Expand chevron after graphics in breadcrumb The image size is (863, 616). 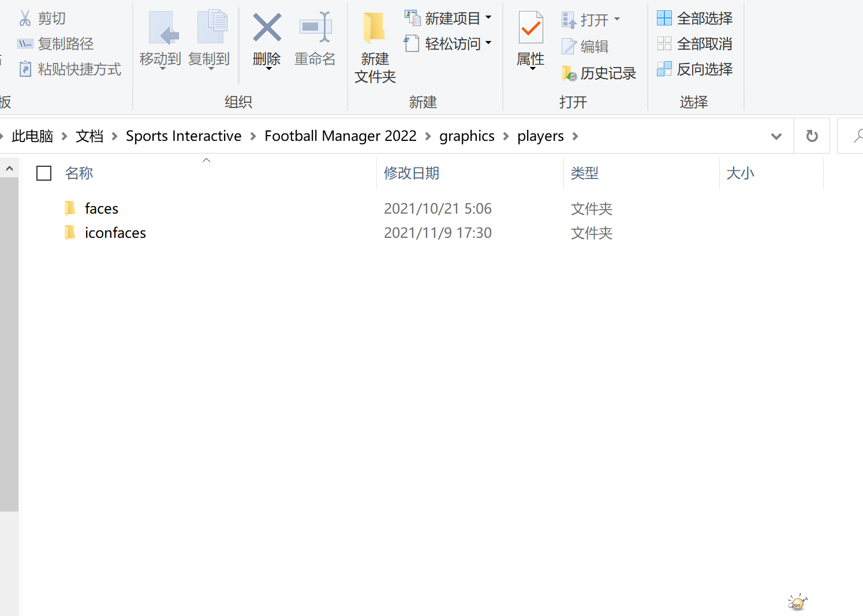[x=506, y=136]
